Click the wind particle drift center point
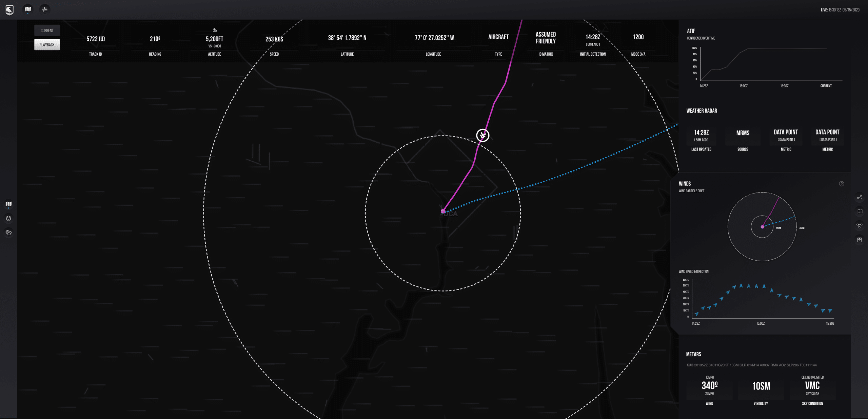Viewport: 868px width, 419px height. 762,227
